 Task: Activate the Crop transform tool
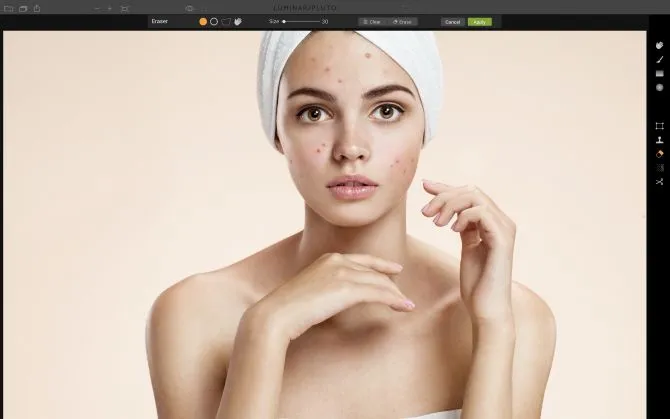[659, 126]
